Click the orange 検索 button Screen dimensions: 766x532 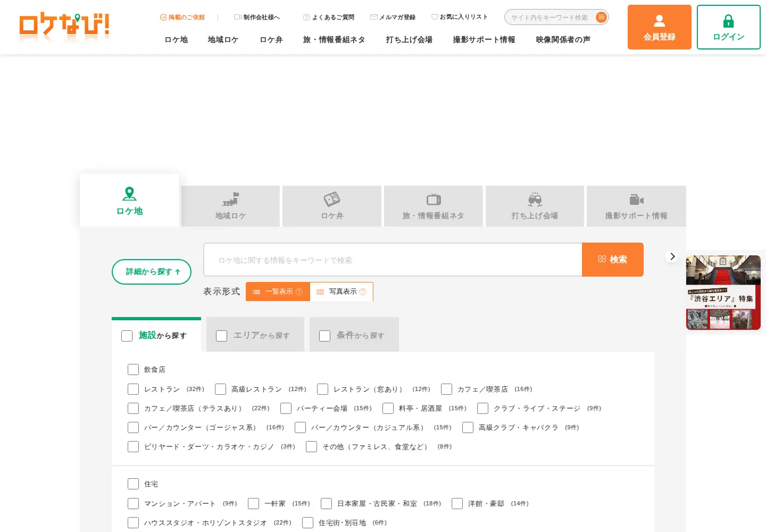point(613,260)
